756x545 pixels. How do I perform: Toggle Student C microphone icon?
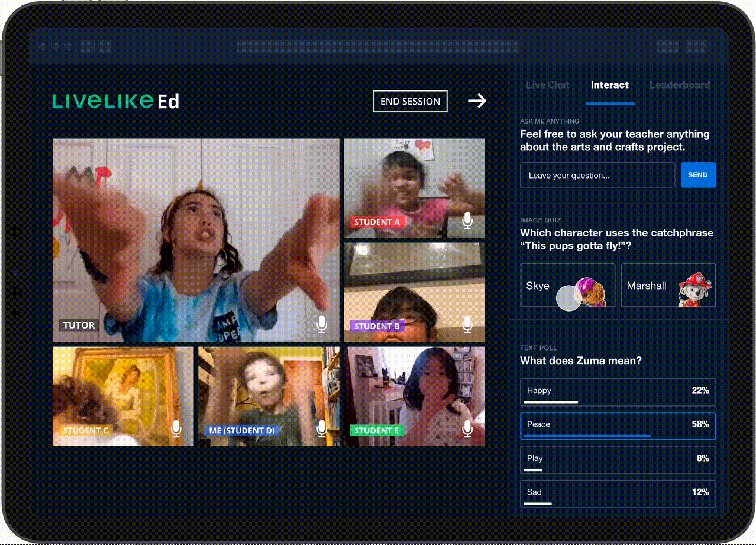176,429
